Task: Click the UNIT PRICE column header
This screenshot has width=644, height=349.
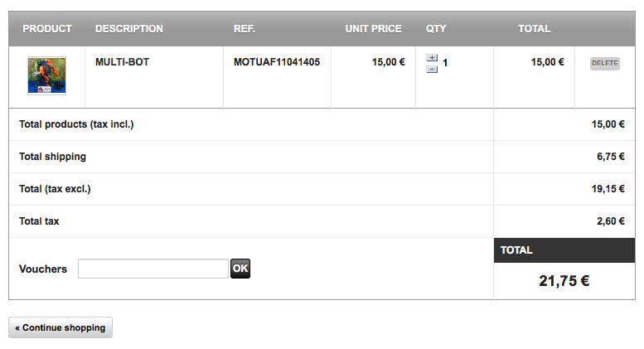Action: (373, 29)
